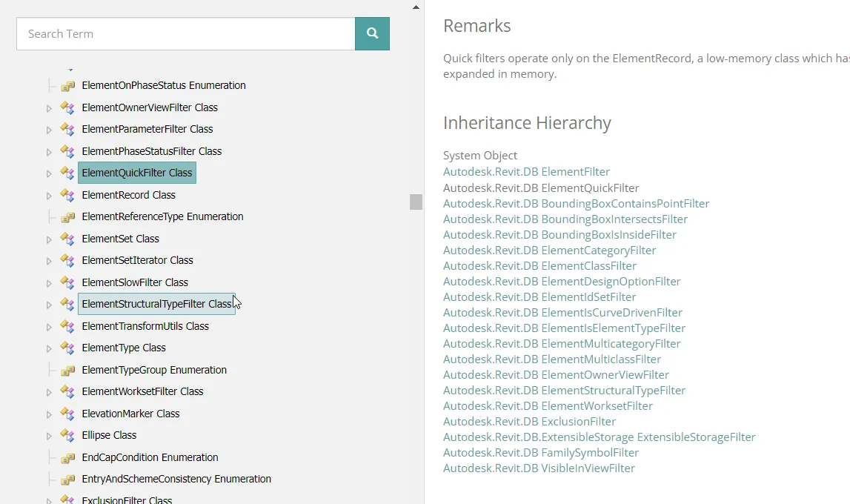The width and height of the screenshot is (850, 504).
Task: Click the ElementSetIterator Class icon
Action: [x=67, y=261]
